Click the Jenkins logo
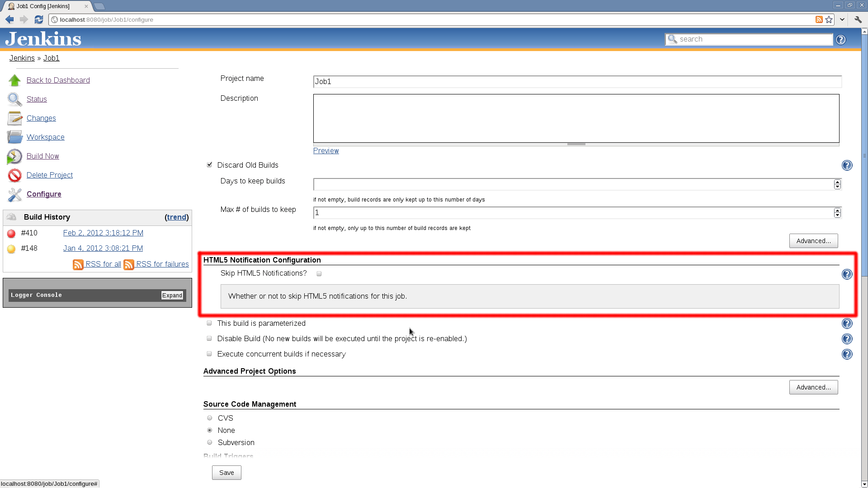 point(42,39)
